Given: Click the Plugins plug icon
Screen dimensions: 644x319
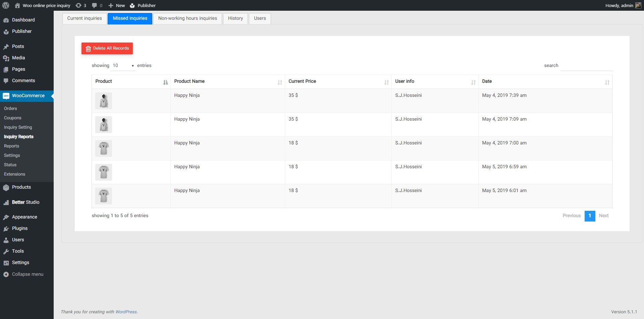Looking at the screenshot, I should coord(6,229).
